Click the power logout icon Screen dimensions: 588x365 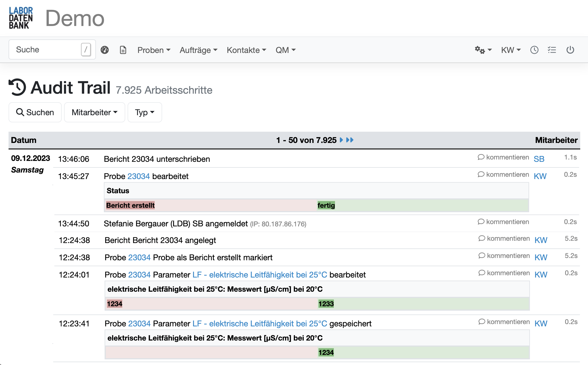pos(570,50)
